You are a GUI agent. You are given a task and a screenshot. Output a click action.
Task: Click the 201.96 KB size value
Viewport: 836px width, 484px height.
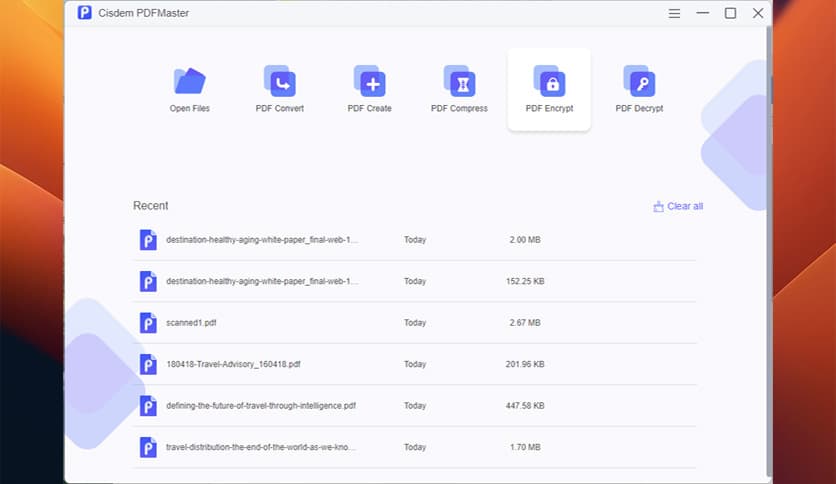pyautogui.click(x=525, y=364)
